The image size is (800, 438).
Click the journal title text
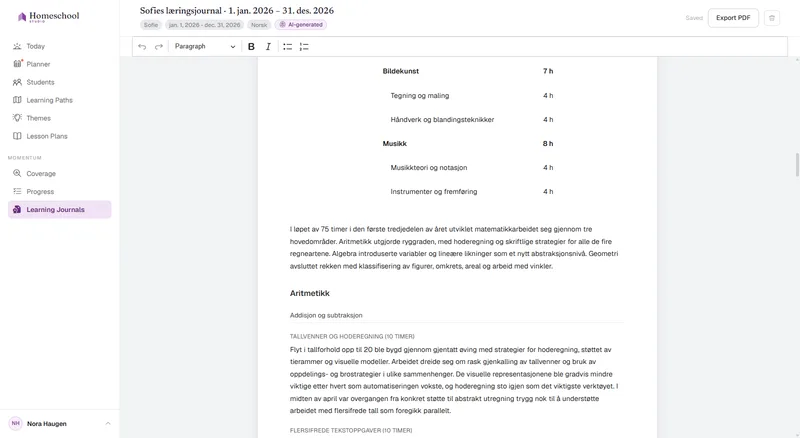click(237, 10)
